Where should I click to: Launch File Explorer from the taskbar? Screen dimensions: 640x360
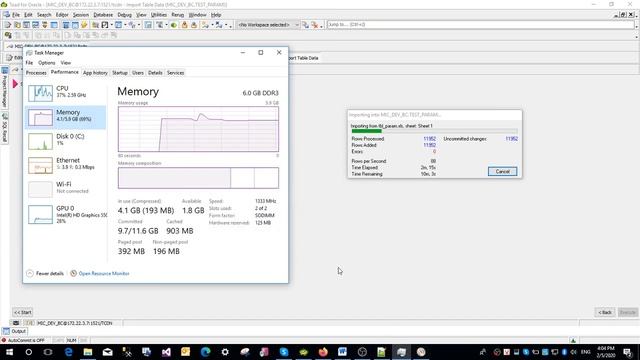[88, 352]
